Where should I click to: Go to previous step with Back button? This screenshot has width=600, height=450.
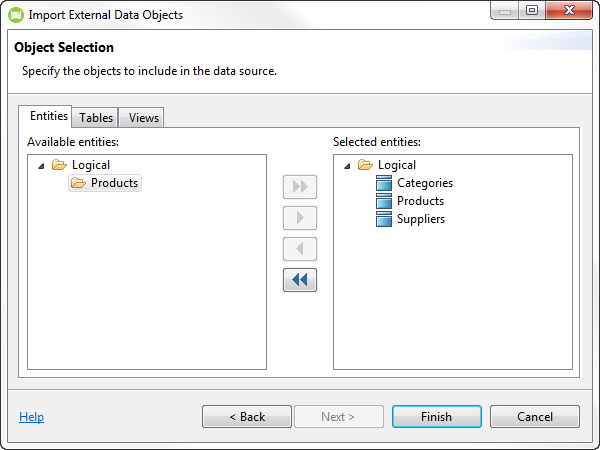247,417
